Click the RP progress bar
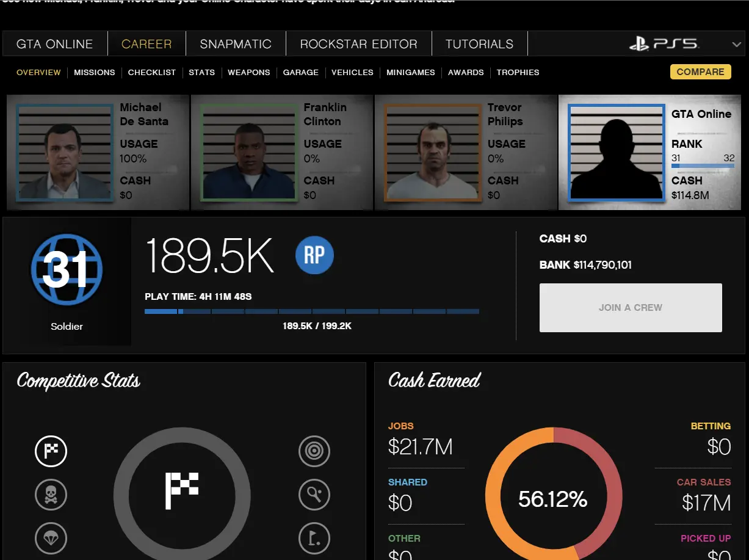Screen dimensions: 749x560 click(x=311, y=311)
